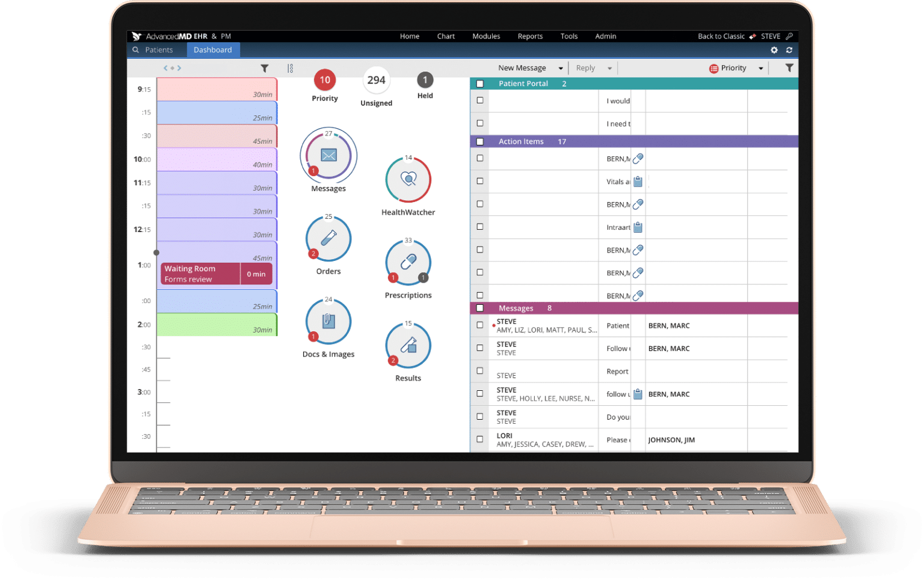This screenshot has height=579, width=924.
Task: Click the Patients search magnifier icon
Action: pos(136,50)
